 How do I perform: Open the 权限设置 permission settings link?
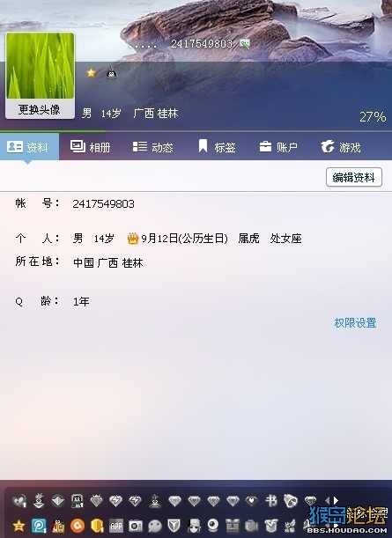click(x=355, y=323)
